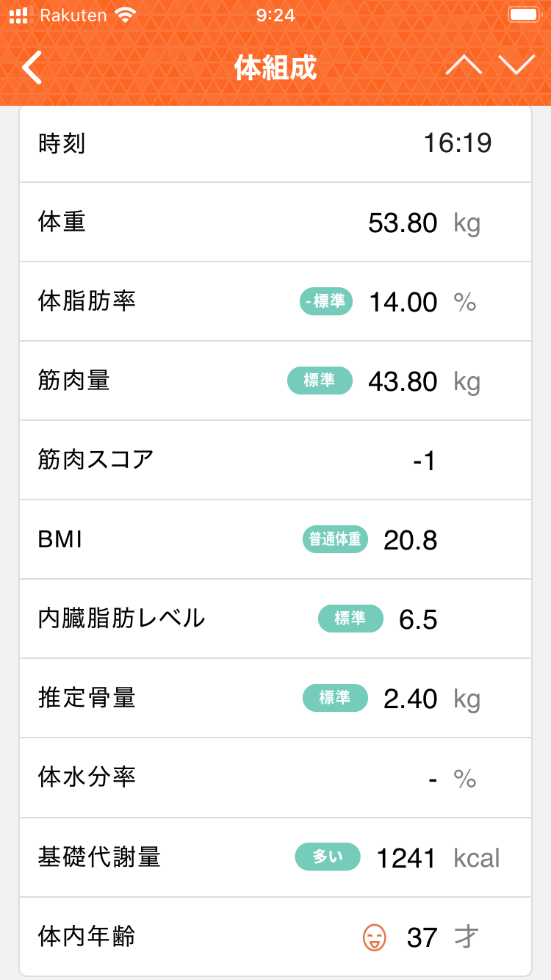
Task: Tap the 普通体重 badge beside BMI
Action: click(335, 540)
